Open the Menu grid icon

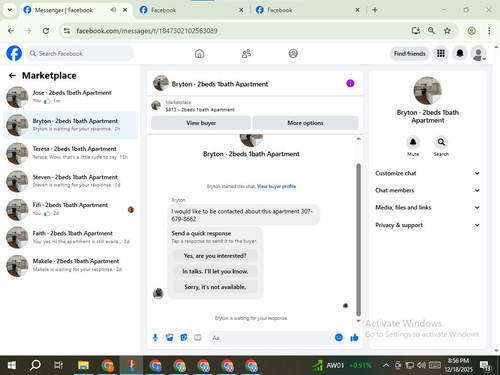pyautogui.click(x=441, y=53)
